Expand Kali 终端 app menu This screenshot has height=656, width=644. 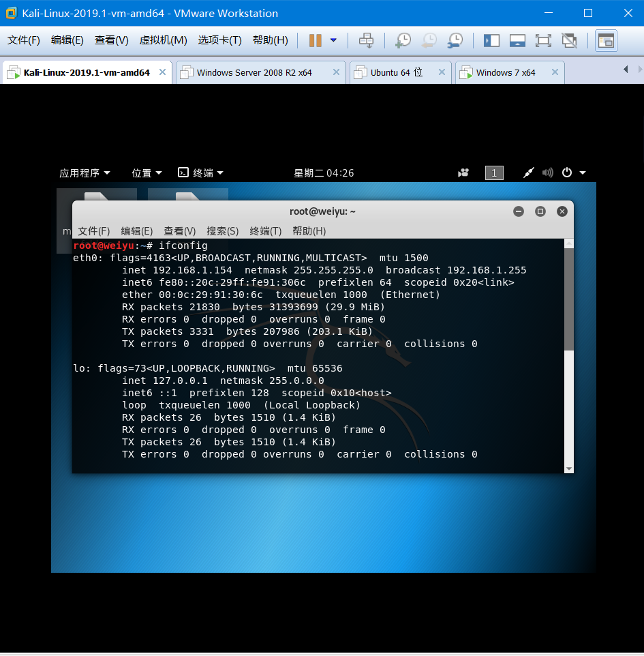pos(201,173)
